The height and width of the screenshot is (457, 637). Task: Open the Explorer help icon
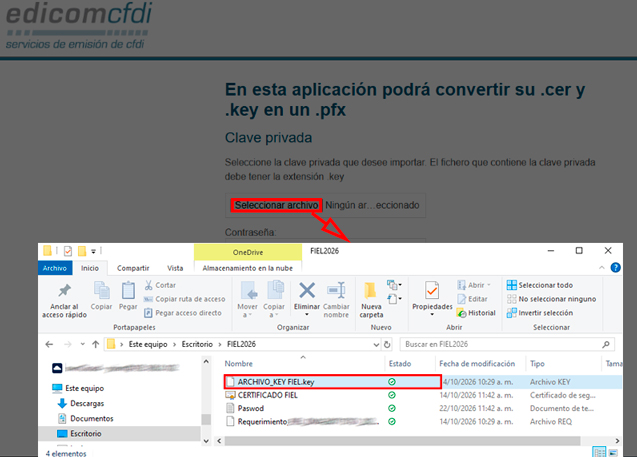coord(615,267)
